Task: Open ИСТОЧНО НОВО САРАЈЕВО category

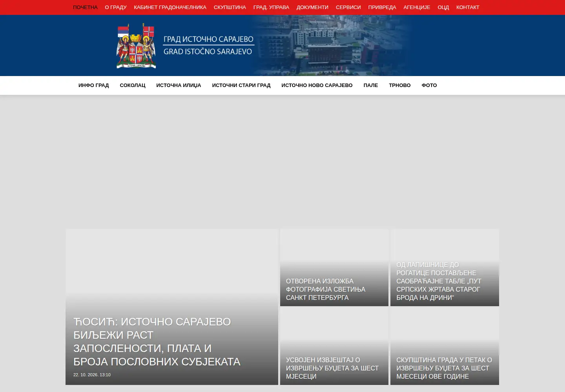Action: (x=317, y=85)
